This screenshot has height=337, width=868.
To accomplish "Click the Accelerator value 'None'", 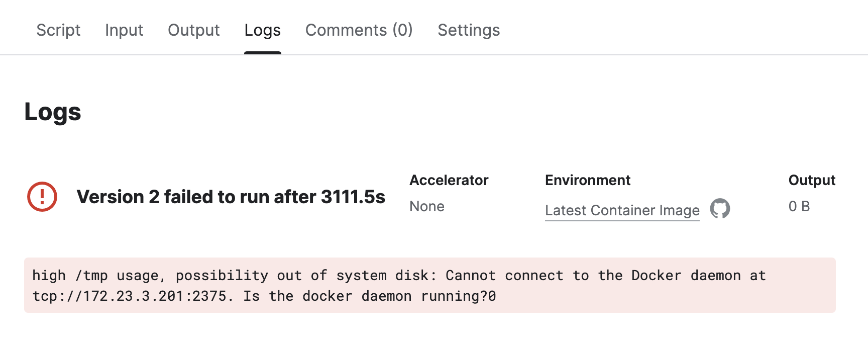I will pyautogui.click(x=427, y=206).
